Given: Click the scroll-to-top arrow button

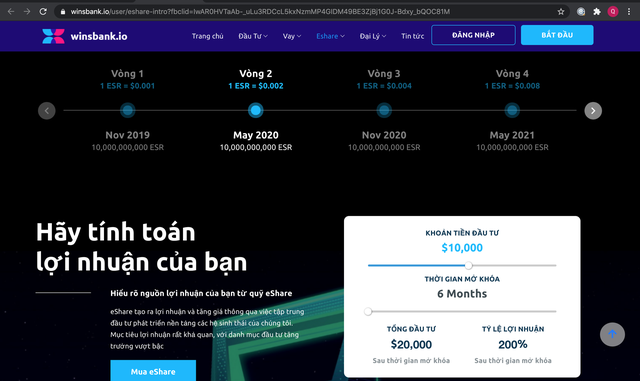Looking at the screenshot, I should [x=612, y=334].
